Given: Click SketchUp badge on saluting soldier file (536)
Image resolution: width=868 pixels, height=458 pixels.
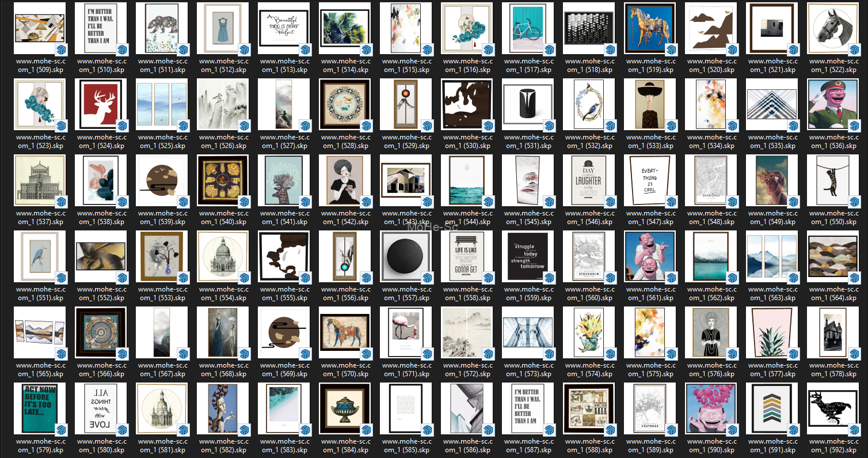Looking at the screenshot, I should pos(854,125).
